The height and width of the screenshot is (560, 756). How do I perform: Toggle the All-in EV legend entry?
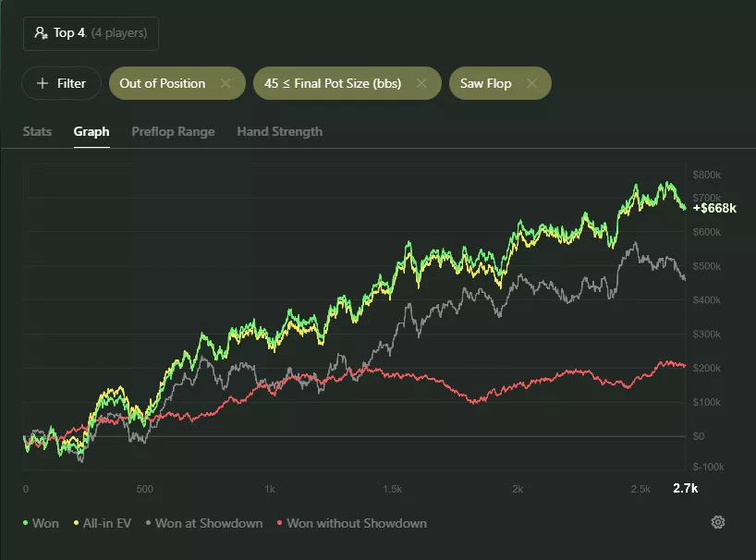tap(103, 523)
